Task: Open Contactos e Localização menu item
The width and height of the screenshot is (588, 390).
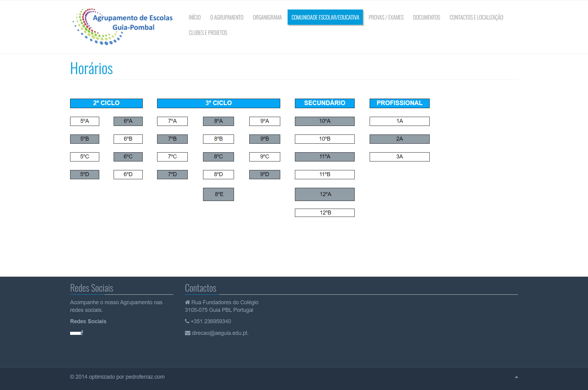Action: 476,17
